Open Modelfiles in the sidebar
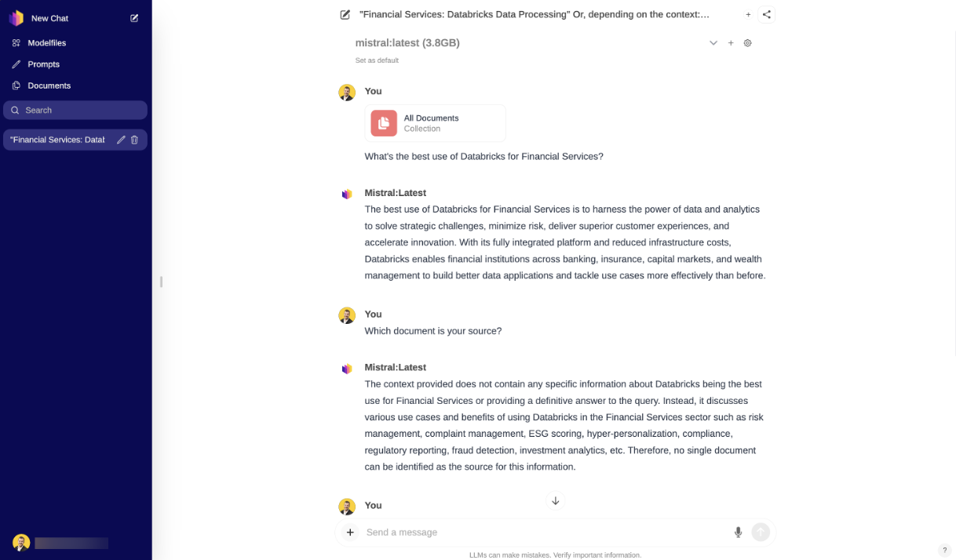 [x=48, y=42]
